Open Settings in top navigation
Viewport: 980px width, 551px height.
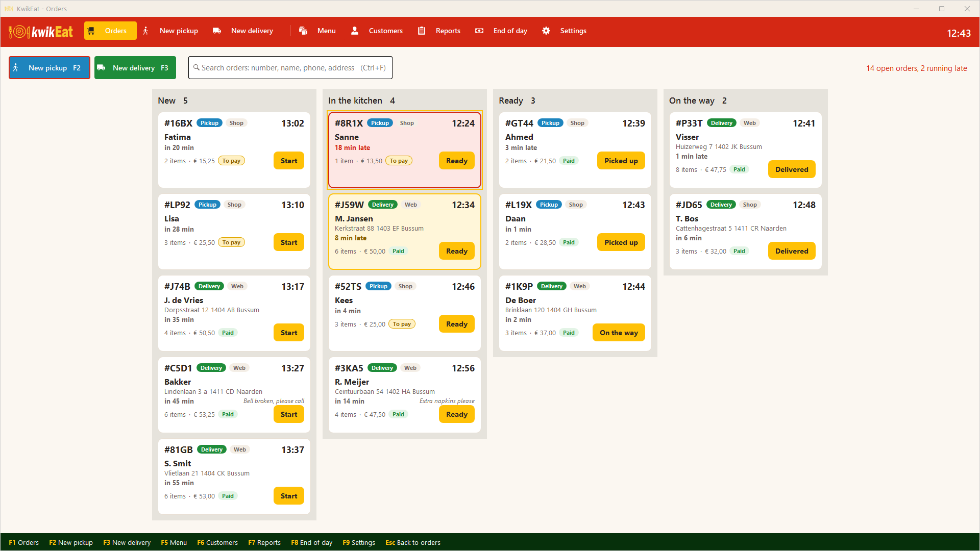565,31
